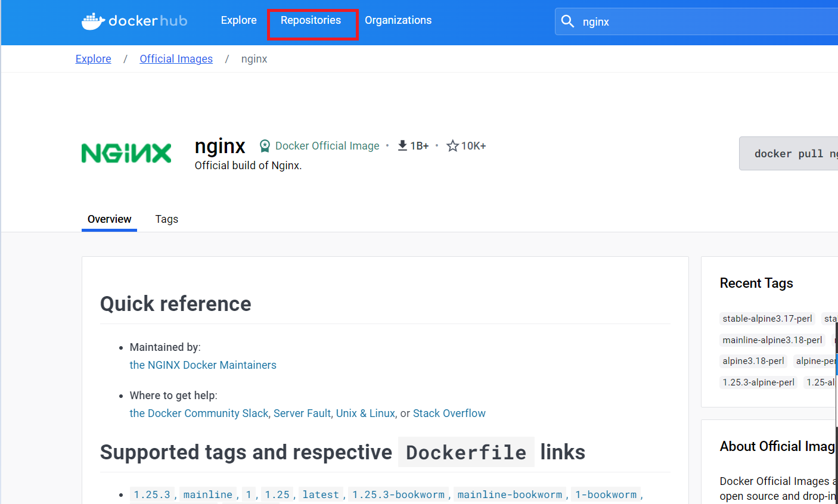Click the search magnifier icon
Viewport: 838px width, 504px height.
[567, 21]
